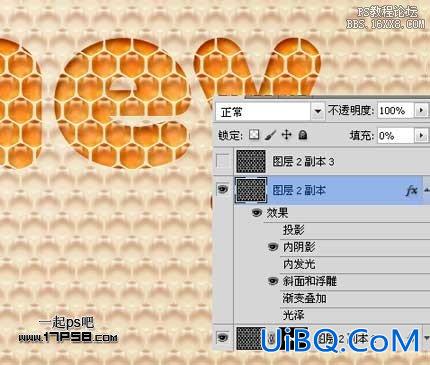Open the 投影 drop shadow effect
This screenshot has width=430, height=365.
[x=294, y=230]
